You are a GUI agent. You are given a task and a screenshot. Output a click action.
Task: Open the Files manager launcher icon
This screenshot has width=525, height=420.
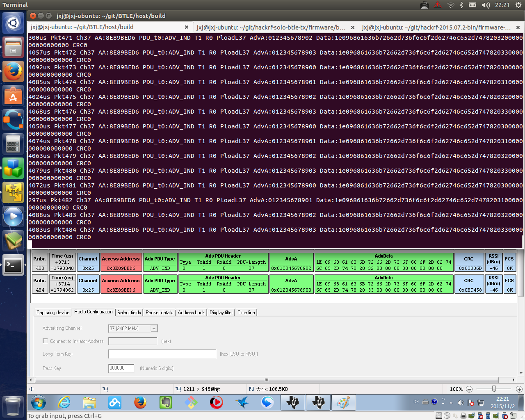pyautogui.click(x=13, y=47)
